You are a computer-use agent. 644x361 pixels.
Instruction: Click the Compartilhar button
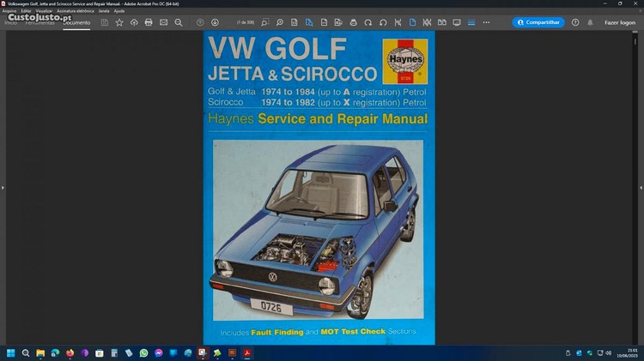538,22
